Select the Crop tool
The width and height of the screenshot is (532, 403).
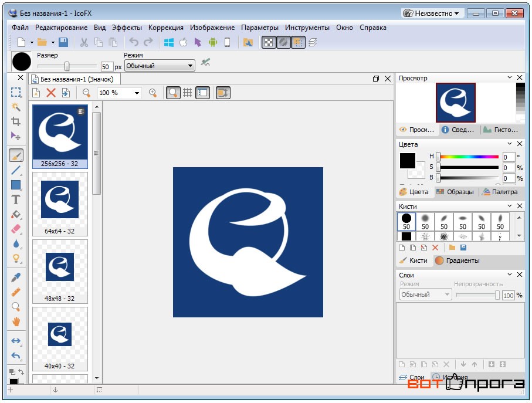16,121
